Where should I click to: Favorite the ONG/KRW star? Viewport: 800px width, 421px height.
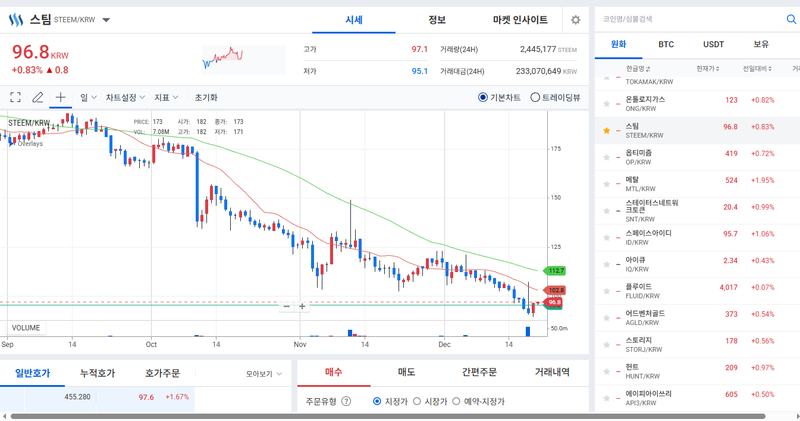(606, 104)
